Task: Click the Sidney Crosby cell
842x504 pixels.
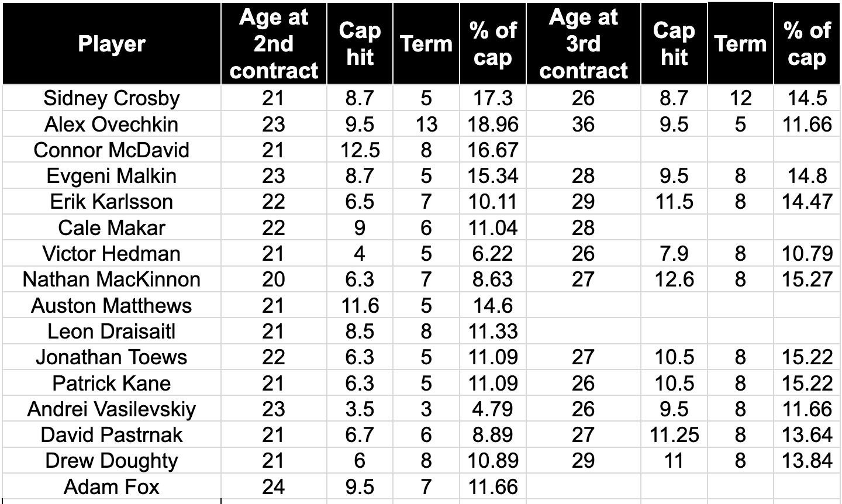Action: coord(111,98)
